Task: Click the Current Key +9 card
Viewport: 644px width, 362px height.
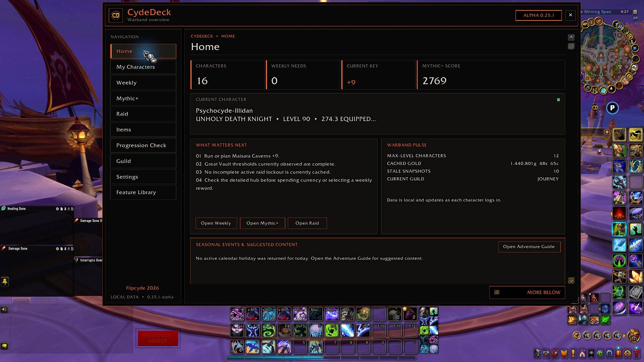Action: [378, 75]
